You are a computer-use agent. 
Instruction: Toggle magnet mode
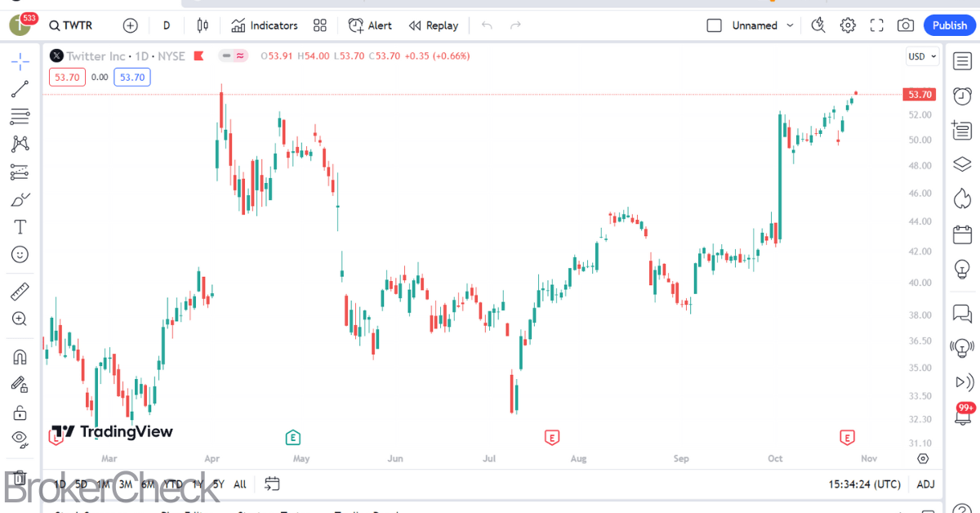pyautogui.click(x=20, y=357)
